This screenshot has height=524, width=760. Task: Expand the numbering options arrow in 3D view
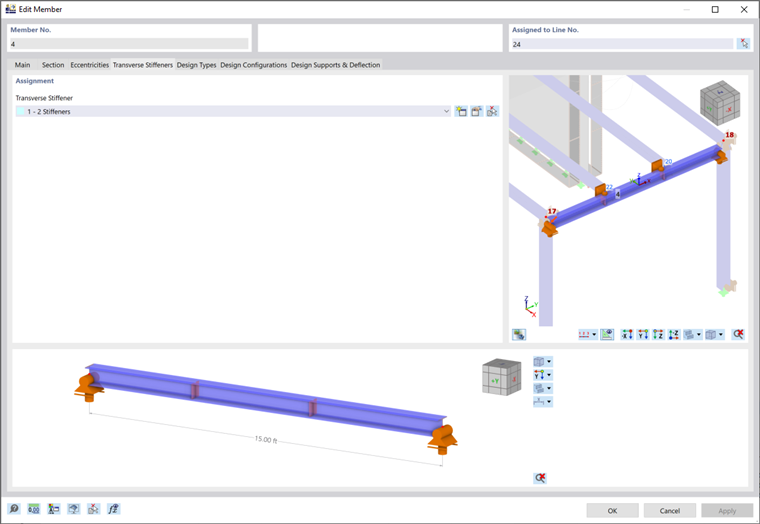click(x=595, y=334)
